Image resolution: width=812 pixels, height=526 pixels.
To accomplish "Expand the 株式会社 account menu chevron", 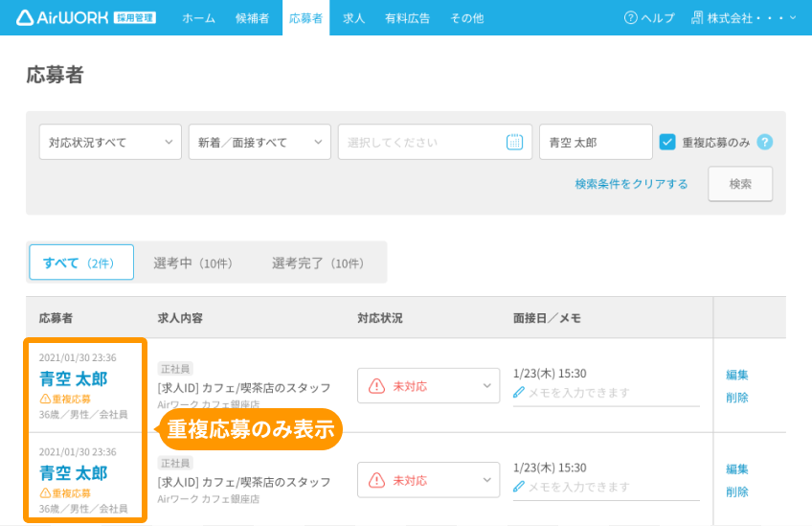I will 793,17.
